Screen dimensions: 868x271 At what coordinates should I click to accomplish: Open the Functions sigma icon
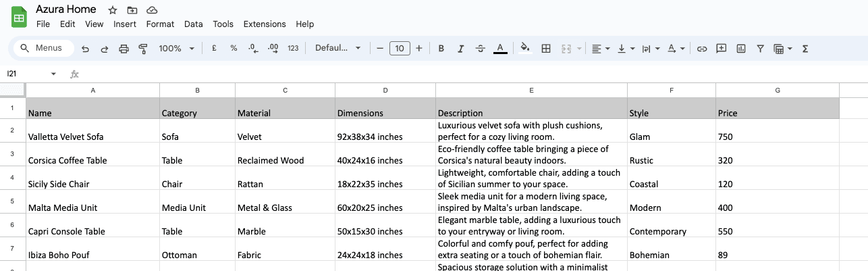click(x=805, y=49)
